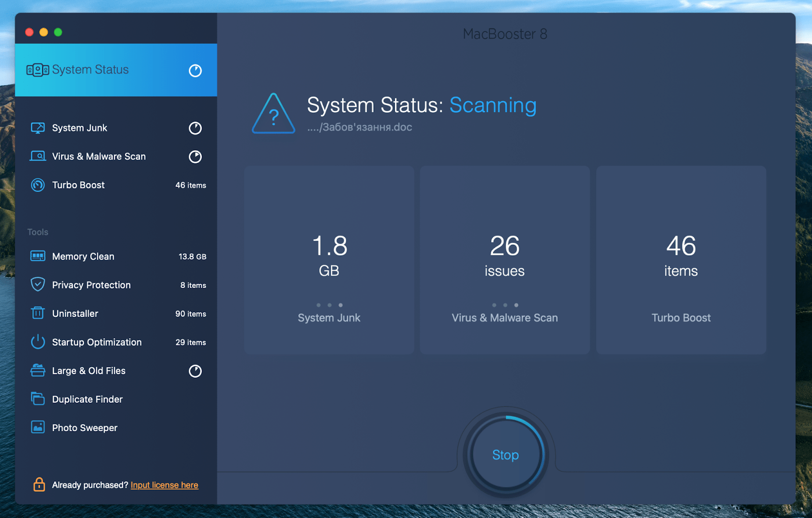Click the Large & Old Files drawer icon

pos(38,370)
